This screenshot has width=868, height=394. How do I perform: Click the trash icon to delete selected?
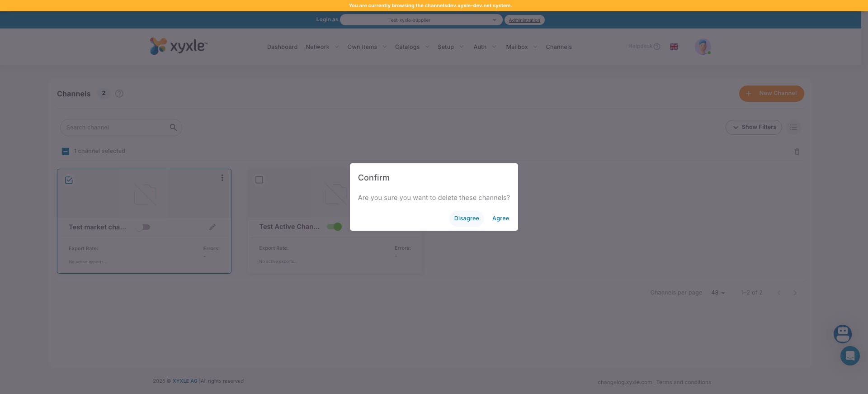[797, 152]
